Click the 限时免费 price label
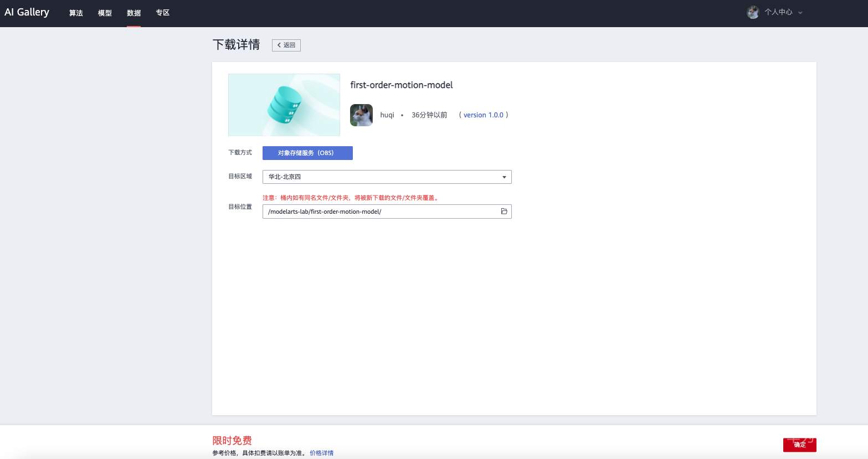868x459 pixels. [232, 440]
